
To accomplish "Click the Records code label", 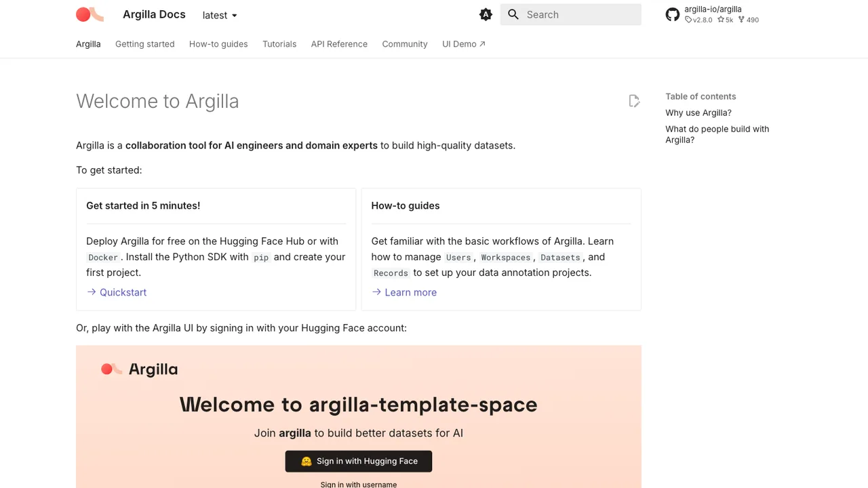I will click(x=391, y=273).
